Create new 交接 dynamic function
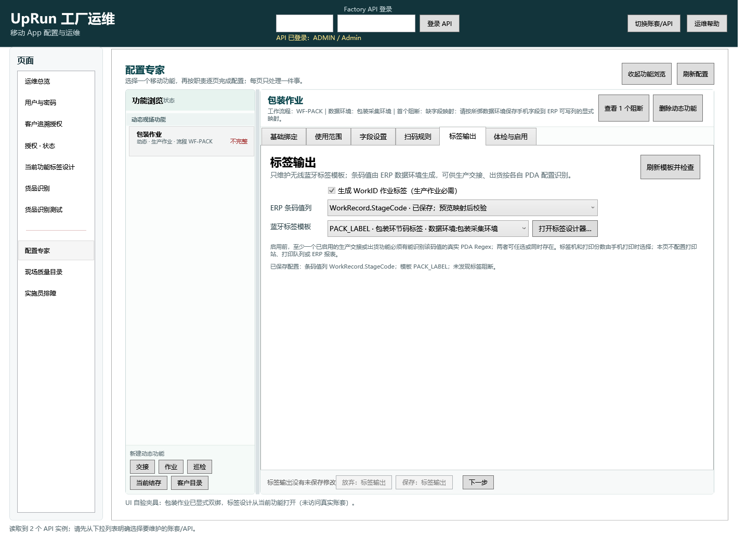 click(x=142, y=466)
